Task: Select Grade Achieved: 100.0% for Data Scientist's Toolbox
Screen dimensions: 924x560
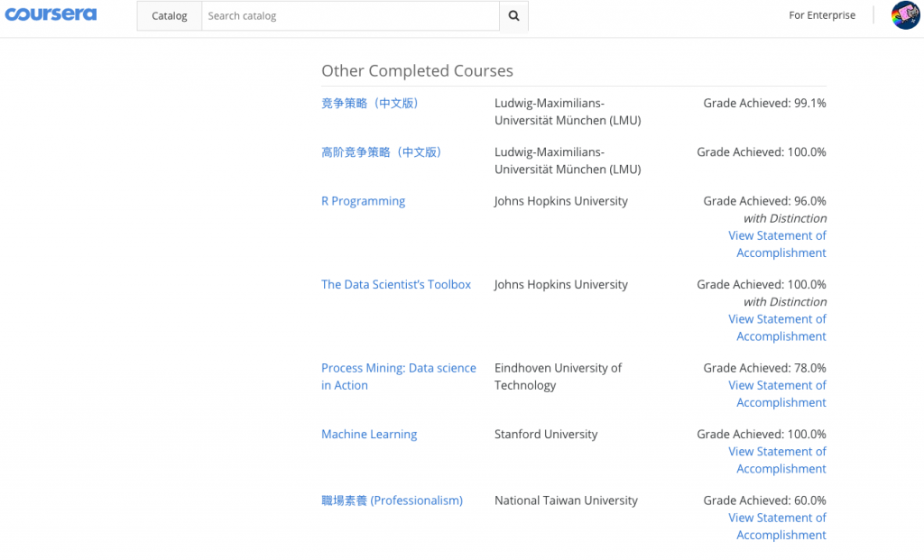Action: pyautogui.click(x=762, y=284)
